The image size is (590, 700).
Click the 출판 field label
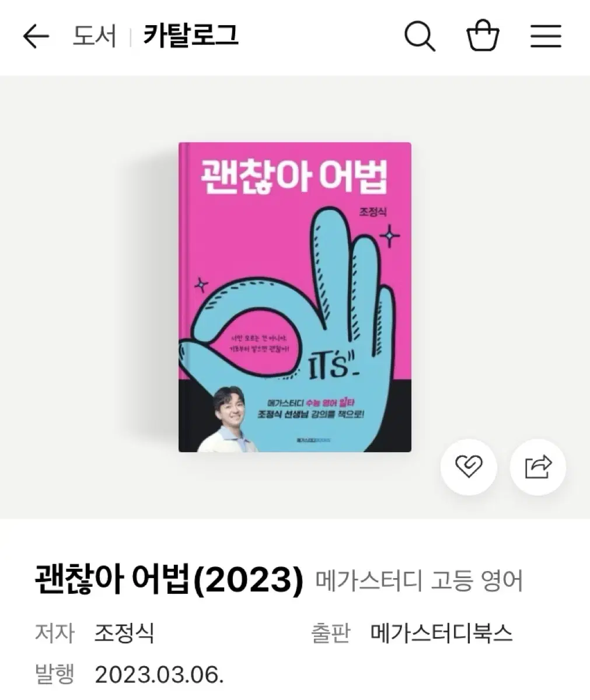tap(330, 633)
